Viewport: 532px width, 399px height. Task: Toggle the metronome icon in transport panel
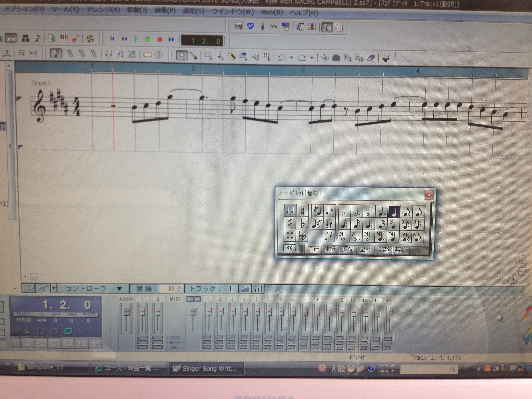(x=27, y=331)
